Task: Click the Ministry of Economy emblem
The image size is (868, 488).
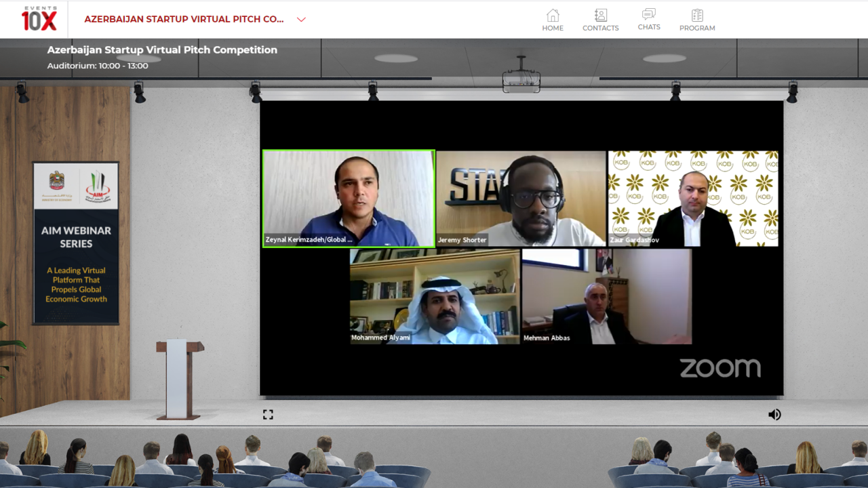Action: [x=57, y=184]
